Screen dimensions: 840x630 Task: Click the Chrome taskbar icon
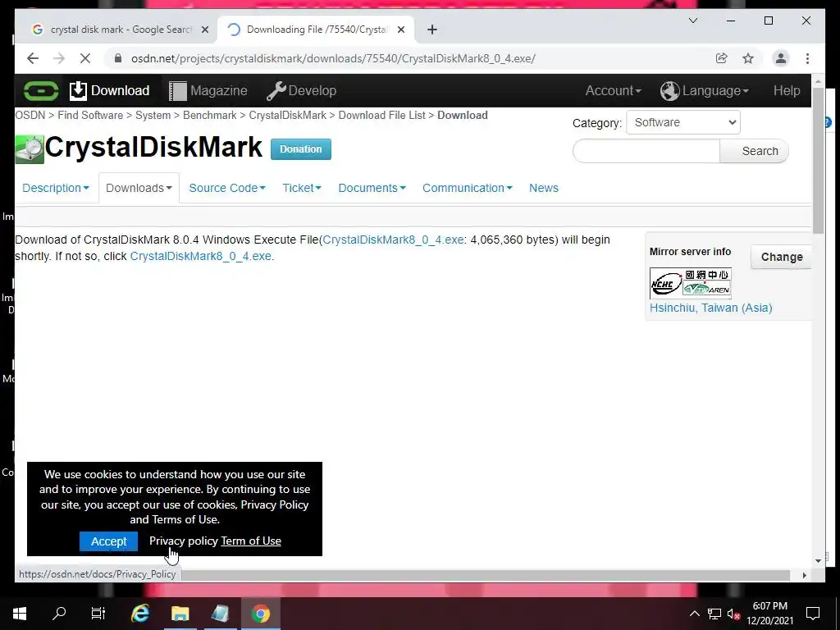coord(260,614)
